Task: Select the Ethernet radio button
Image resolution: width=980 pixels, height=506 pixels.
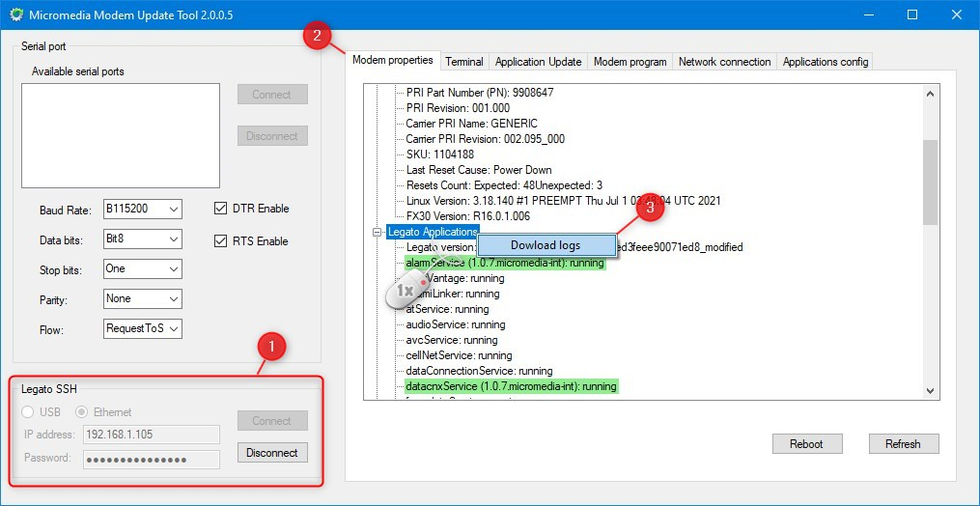Action: tap(83, 412)
